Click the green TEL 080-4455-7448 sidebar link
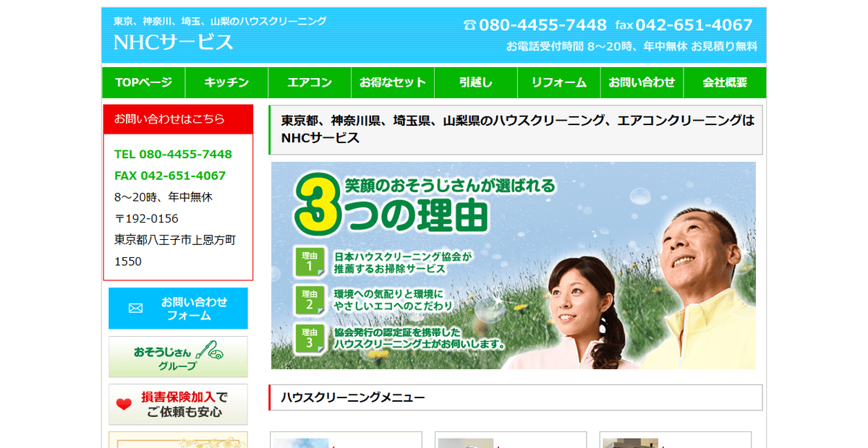Screen dimensions: 868x448 point(173,154)
